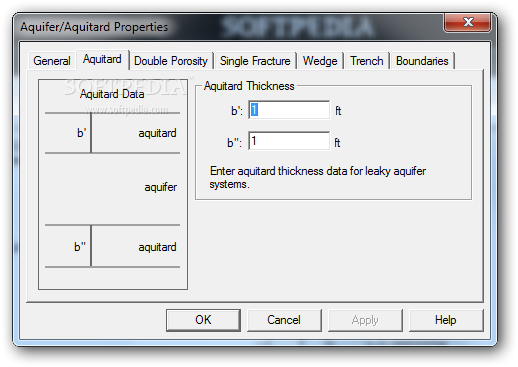This screenshot has height=367, width=518.
Task: Go to the Boundaries tab
Action: click(422, 61)
